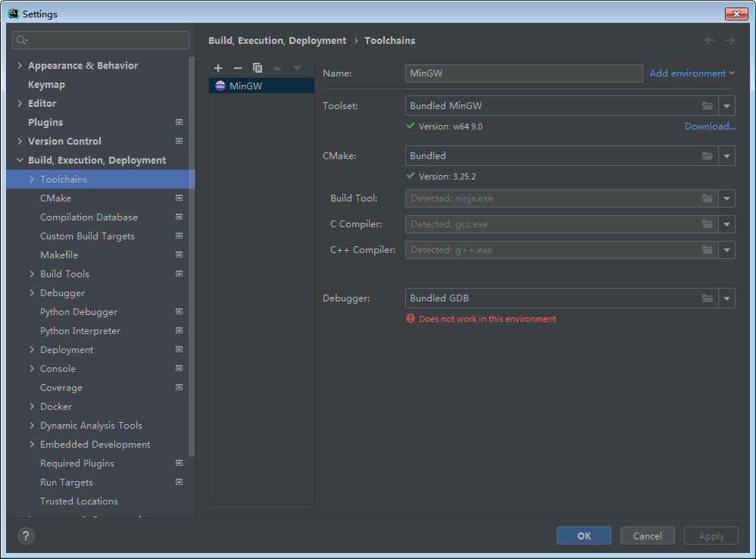Go forward with navigation arrow
Viewport: 756px width, 559px height.
tap(730, 40)
